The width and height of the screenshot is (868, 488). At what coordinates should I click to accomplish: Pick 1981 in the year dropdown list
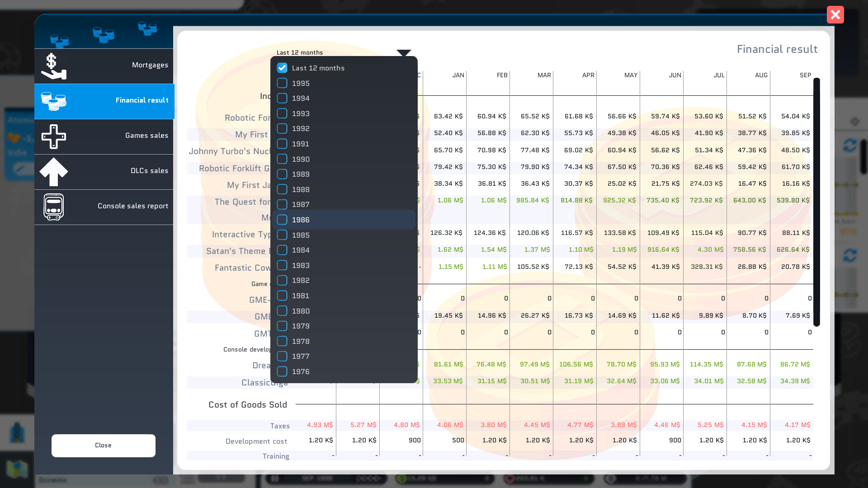[301, 296]
